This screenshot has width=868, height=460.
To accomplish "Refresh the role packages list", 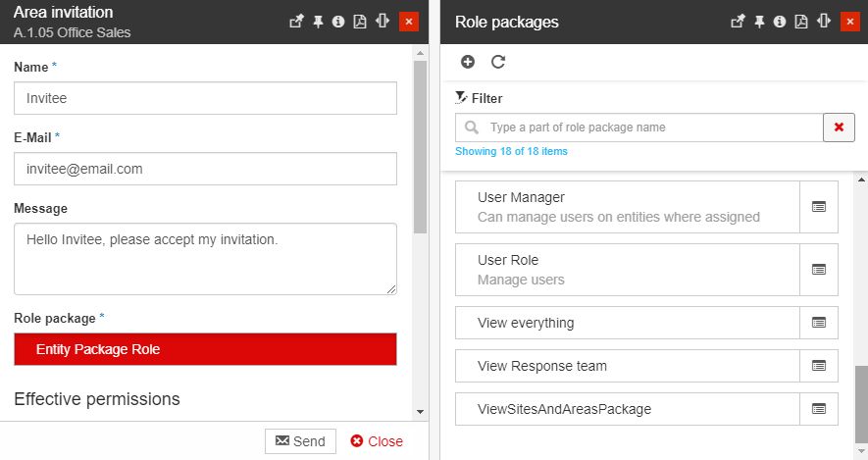I will pos(498,62).
